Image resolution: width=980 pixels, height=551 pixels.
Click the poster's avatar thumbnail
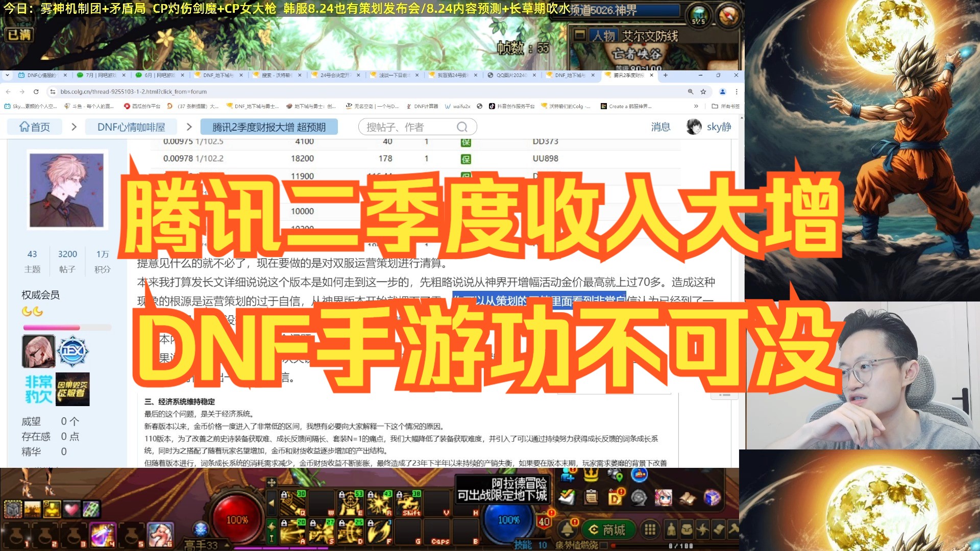tap(66, 190)
